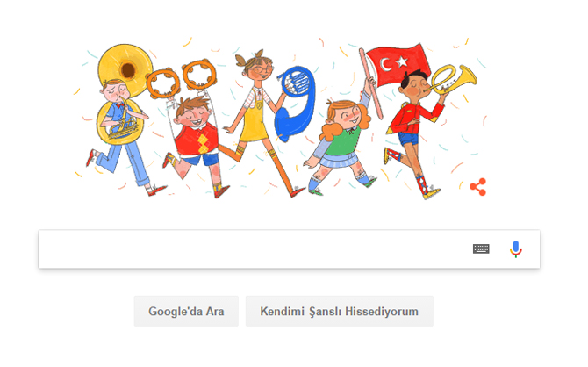This screenshot has width=588, height=367.
Task: Click the white crescent on the flag
Action: pyautogui.click(x=385, y=64)
